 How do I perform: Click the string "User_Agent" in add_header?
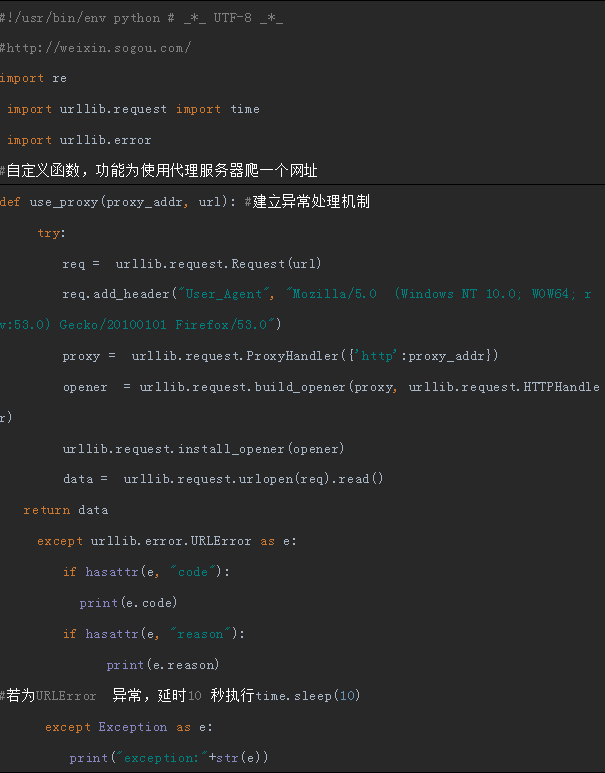click(x=224, y=294)
